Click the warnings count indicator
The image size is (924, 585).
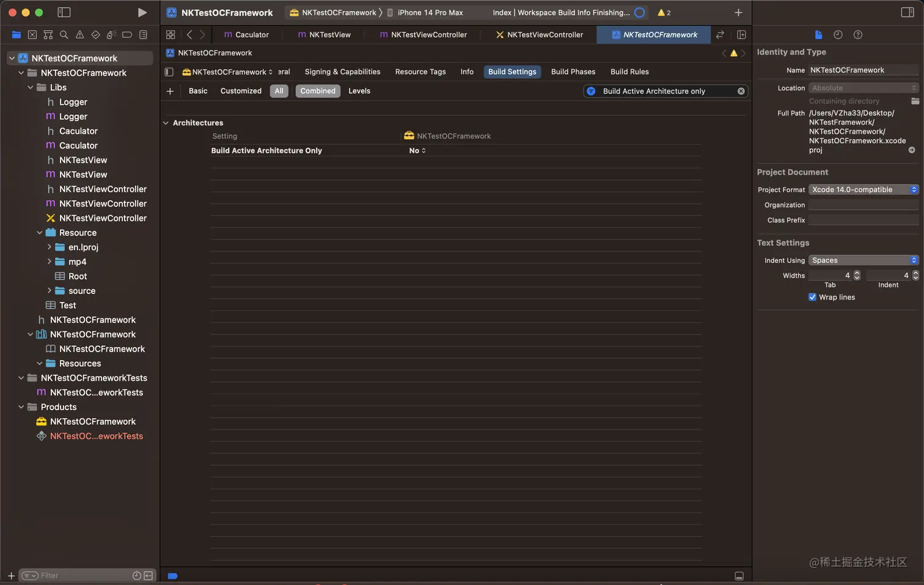664,12
